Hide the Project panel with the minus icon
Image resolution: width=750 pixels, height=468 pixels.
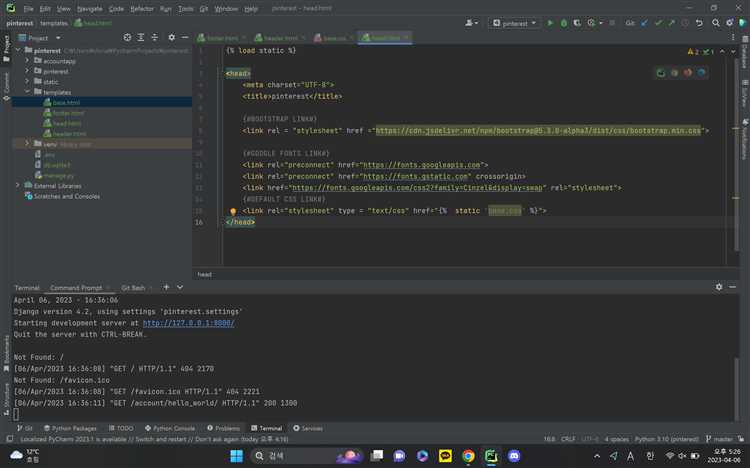[185, 37]
